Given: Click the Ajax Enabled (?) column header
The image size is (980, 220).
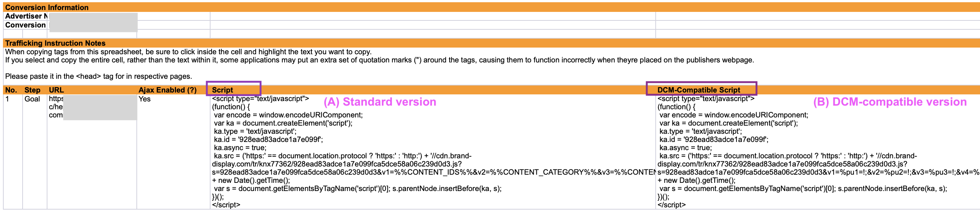Looking at the screenshot, I should pos(168,90).
